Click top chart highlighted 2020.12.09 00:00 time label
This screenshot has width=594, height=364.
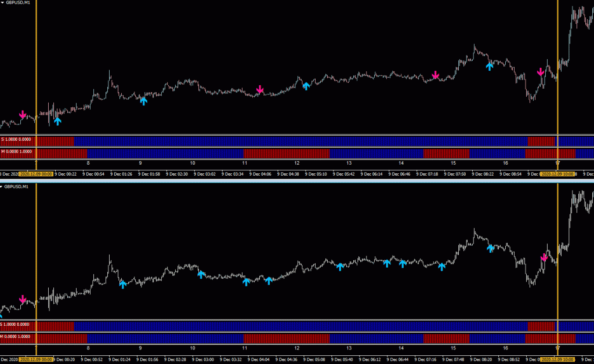click(x=36, y=174)
